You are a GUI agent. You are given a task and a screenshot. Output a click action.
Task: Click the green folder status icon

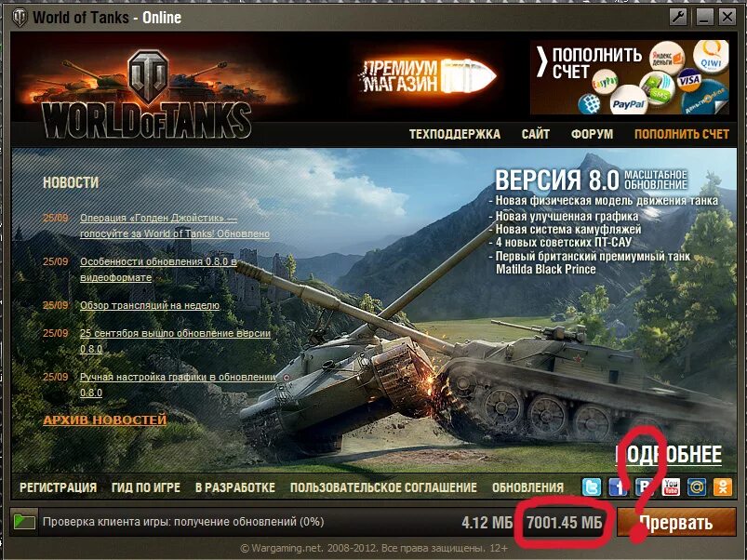(x=24, y=522)
